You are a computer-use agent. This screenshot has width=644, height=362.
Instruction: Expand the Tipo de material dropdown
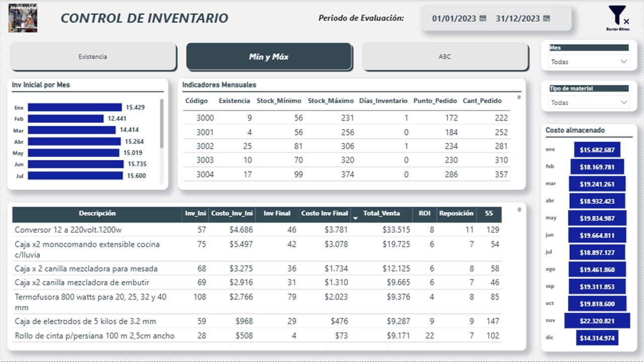pos(589,103)
